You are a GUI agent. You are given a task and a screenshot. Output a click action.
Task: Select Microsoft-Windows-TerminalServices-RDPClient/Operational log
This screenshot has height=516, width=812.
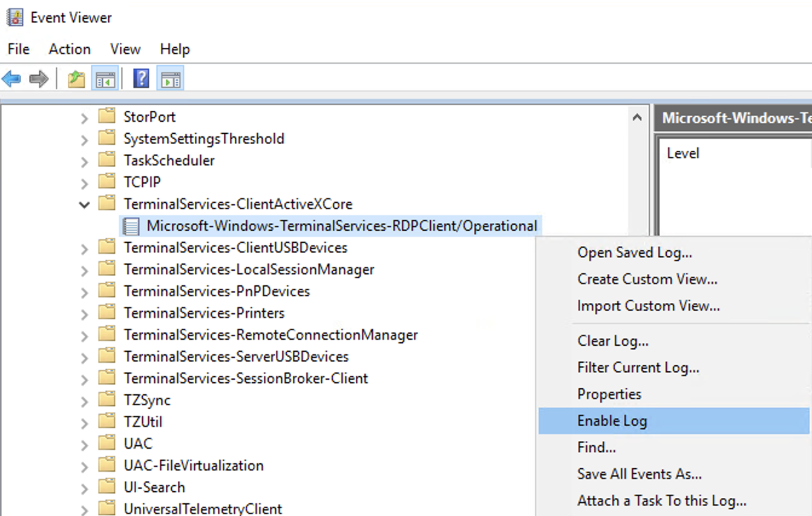342,226
